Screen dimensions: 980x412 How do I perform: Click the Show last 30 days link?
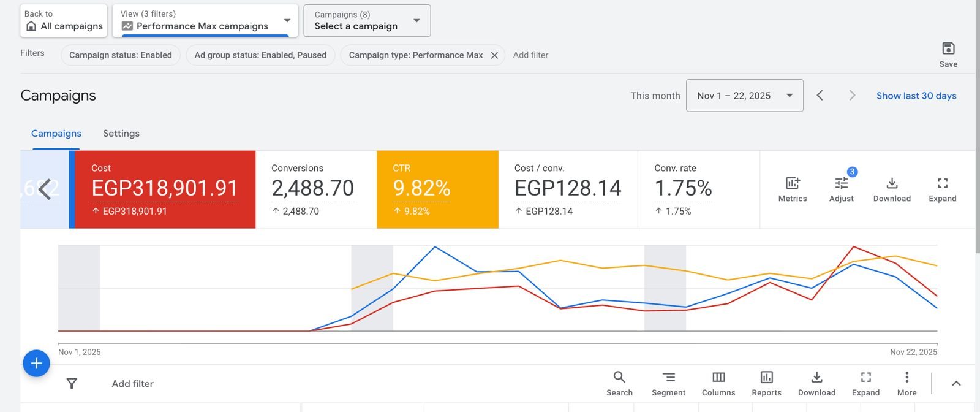[916, 96]
